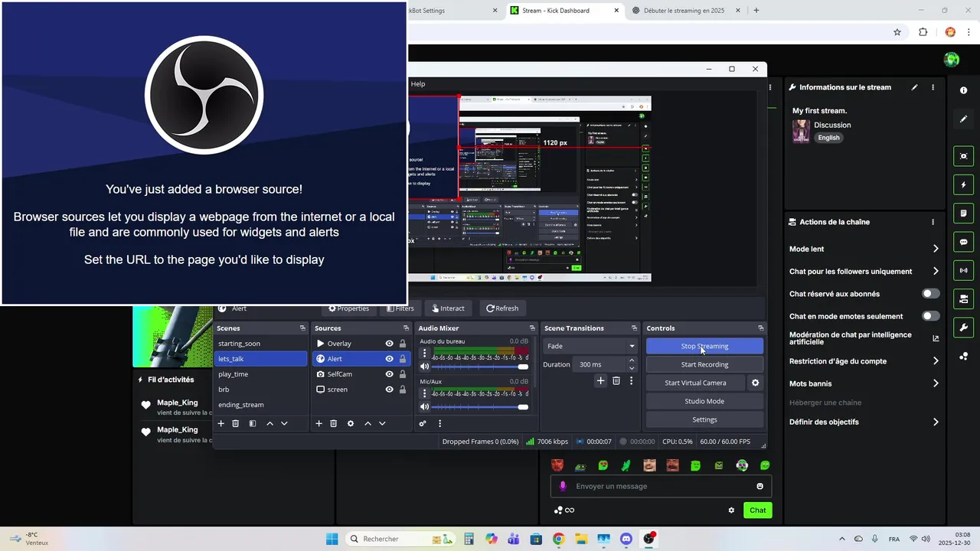This screenshot has height=551, width=980.
Task: Click Start Recording button
Action: pyautogui.click(x=704, y=364)
